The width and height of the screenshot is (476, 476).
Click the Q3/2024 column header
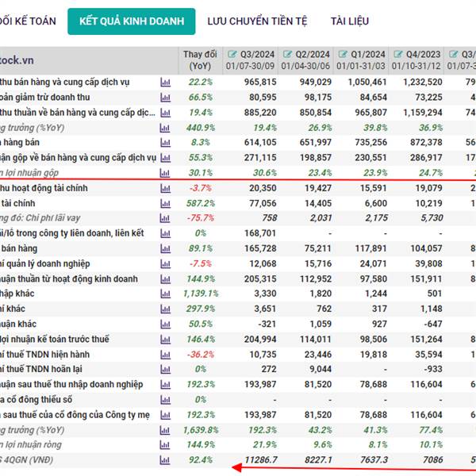[250, 60]
